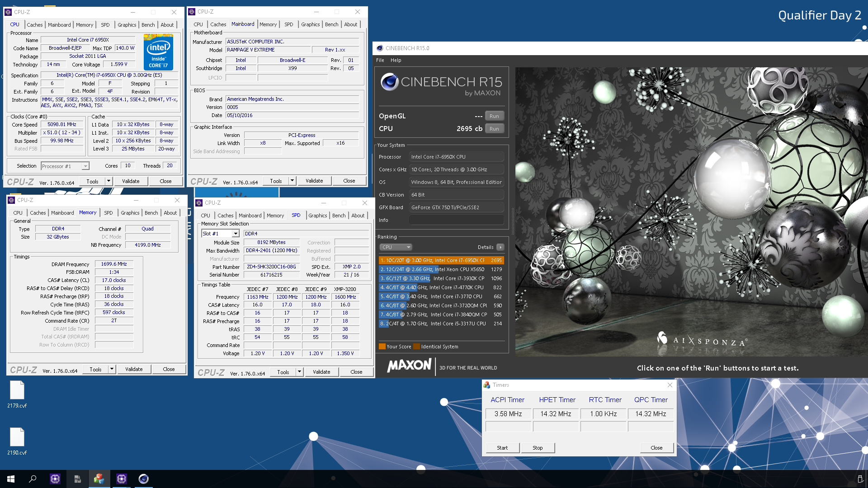Click Info input field in Cinebench

tap(456, 220)
